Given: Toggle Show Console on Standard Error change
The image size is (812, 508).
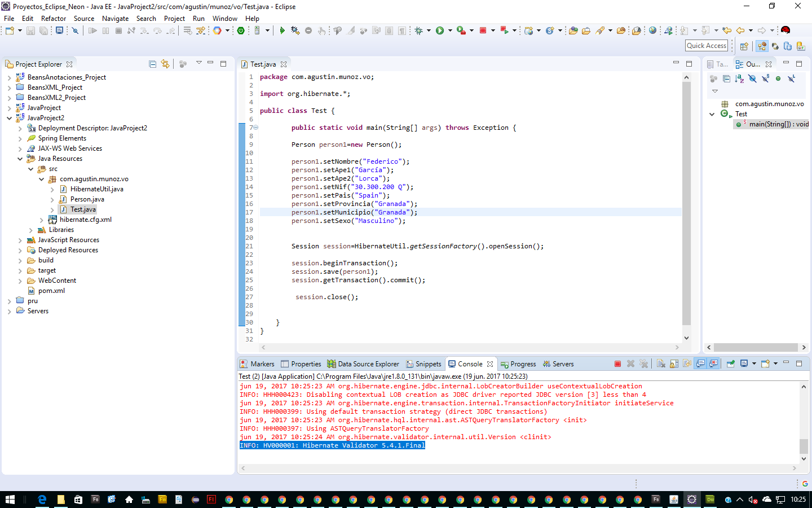Looking at the screenshot, I should tap(713, 364).
